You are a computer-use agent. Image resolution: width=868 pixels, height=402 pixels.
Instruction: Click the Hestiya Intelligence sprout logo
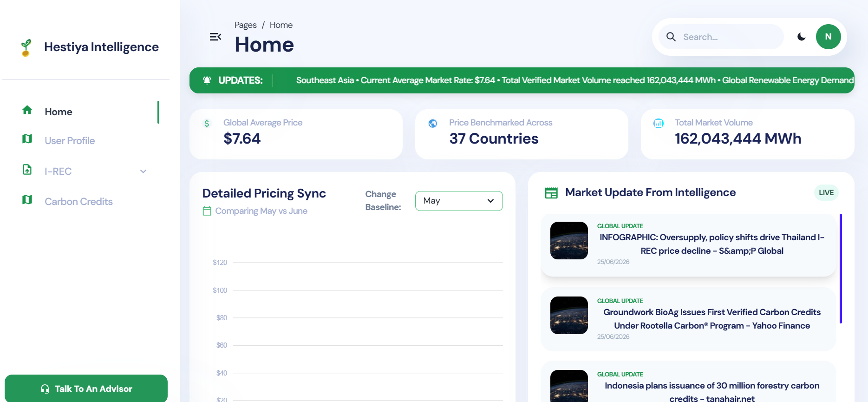26,47
